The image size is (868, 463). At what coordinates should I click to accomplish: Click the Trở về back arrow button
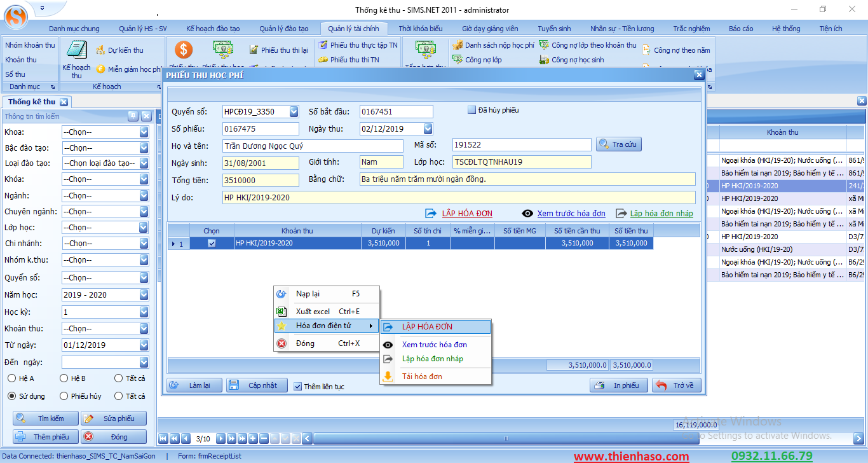point(677,385)
